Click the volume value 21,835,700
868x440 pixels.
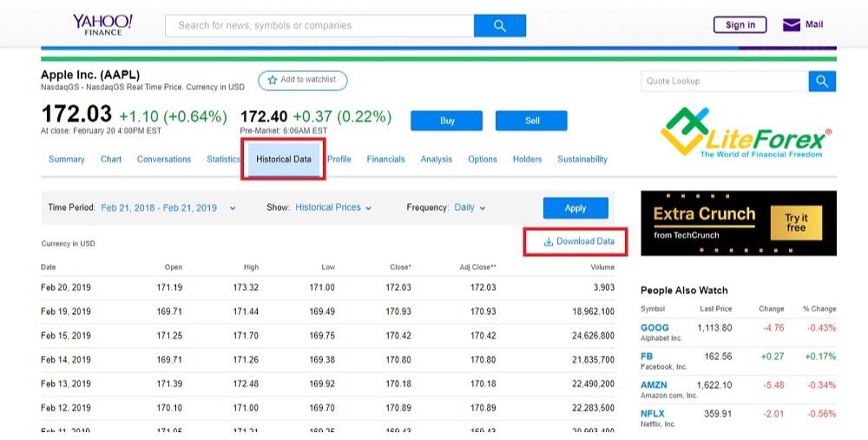594,360
